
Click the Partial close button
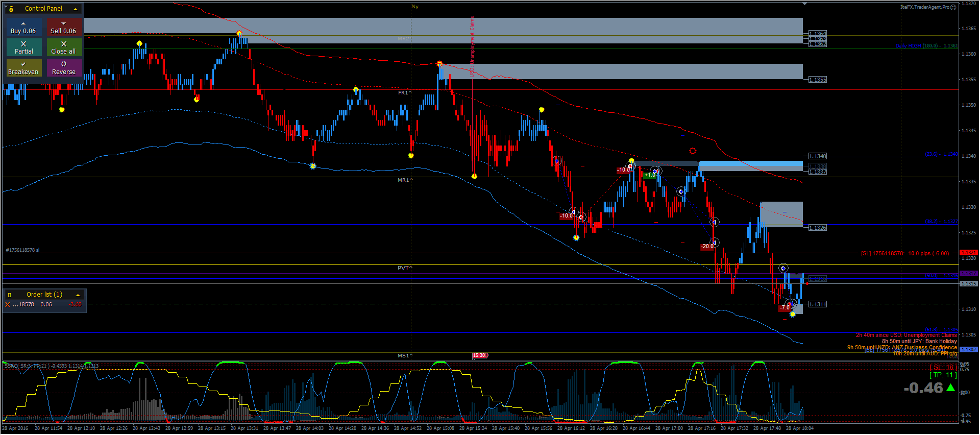coord(23,47)
